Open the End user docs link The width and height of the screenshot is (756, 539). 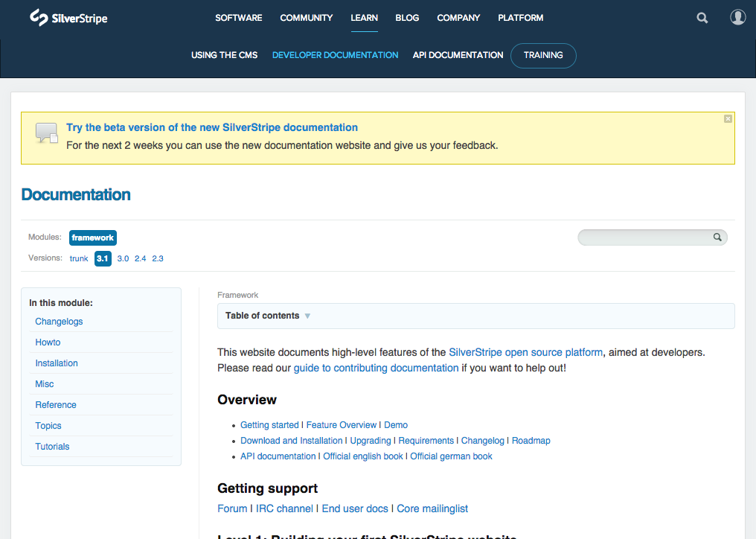[x=355, y=508]
